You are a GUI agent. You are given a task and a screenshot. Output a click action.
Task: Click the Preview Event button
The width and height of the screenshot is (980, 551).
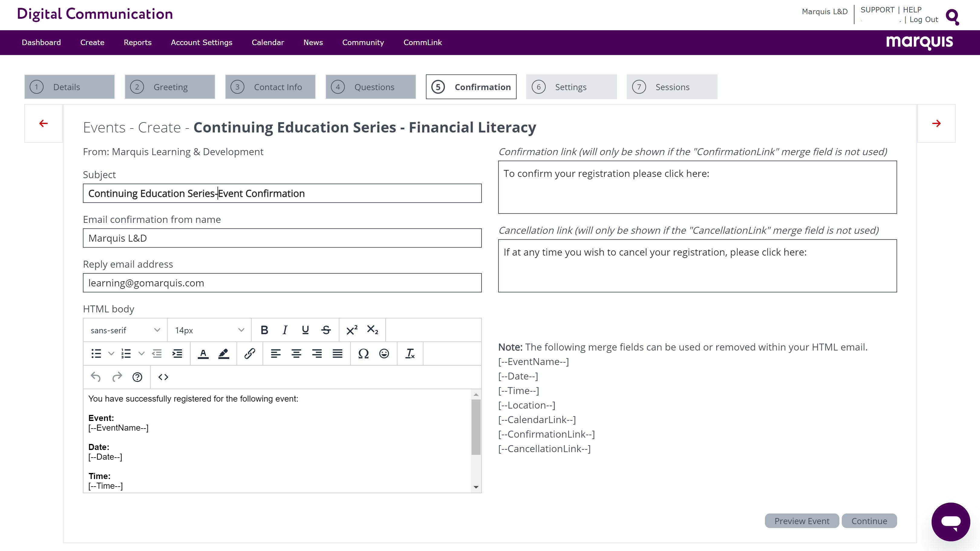click(x=802, y=521)
